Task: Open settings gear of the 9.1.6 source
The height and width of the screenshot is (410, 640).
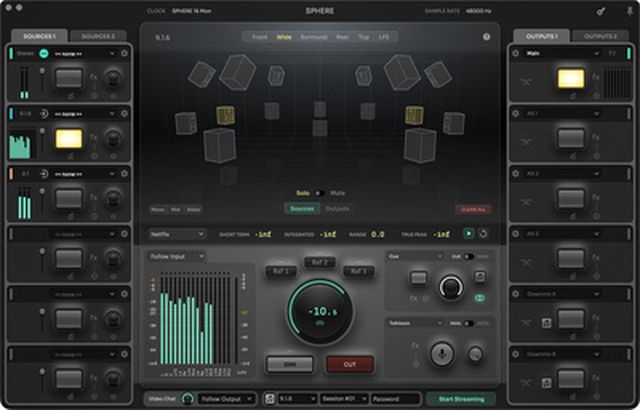Action: pyautogui.click(x=124, y=114)
